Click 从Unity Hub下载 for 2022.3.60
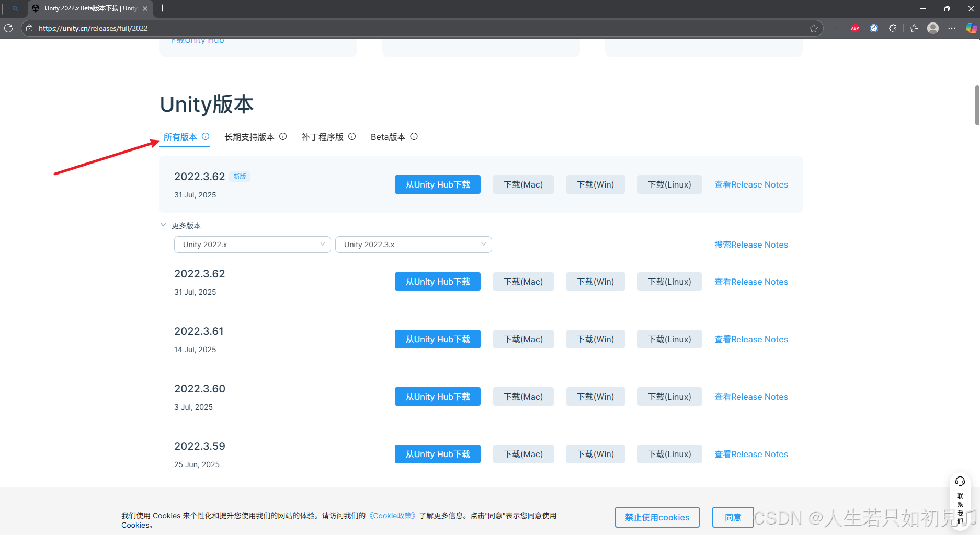Image resolution: width=980 pixels, height=535 pixels. [438, 397]
